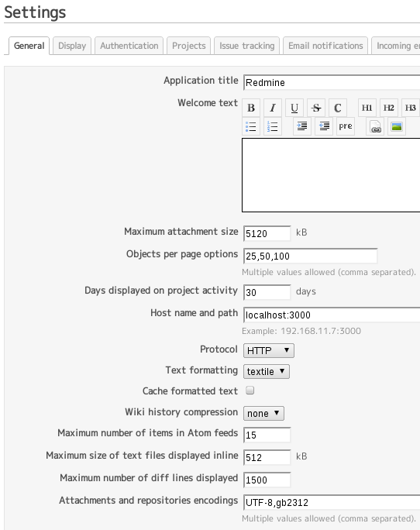The height and width of the screenshot is (530, 420).
Task: Insert ordered numbered list
Action: tap(273, 126)
